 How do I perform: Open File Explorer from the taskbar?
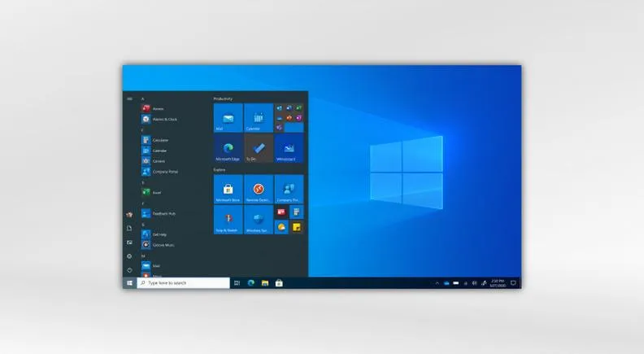(x=265, y=283)
